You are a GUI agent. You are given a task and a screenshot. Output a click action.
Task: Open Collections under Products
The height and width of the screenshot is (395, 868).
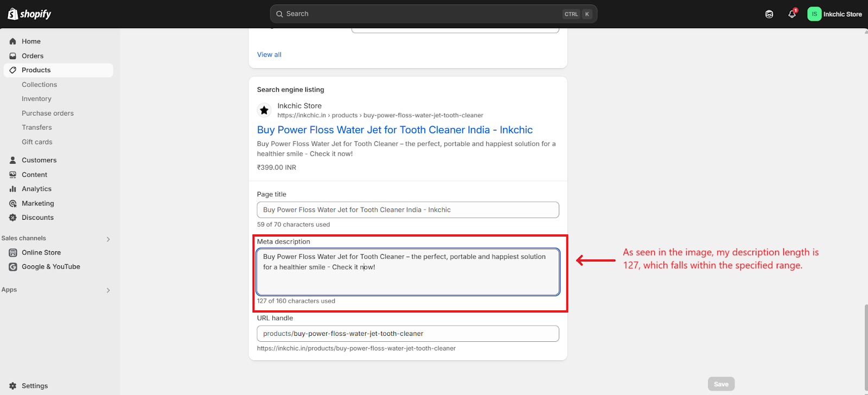coord(39,85)
